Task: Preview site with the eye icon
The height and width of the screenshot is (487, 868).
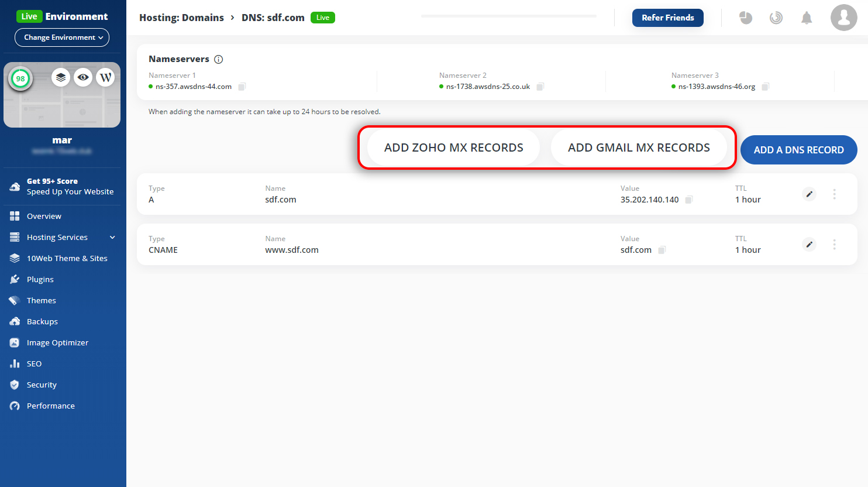Action: [x=83, y=77]
